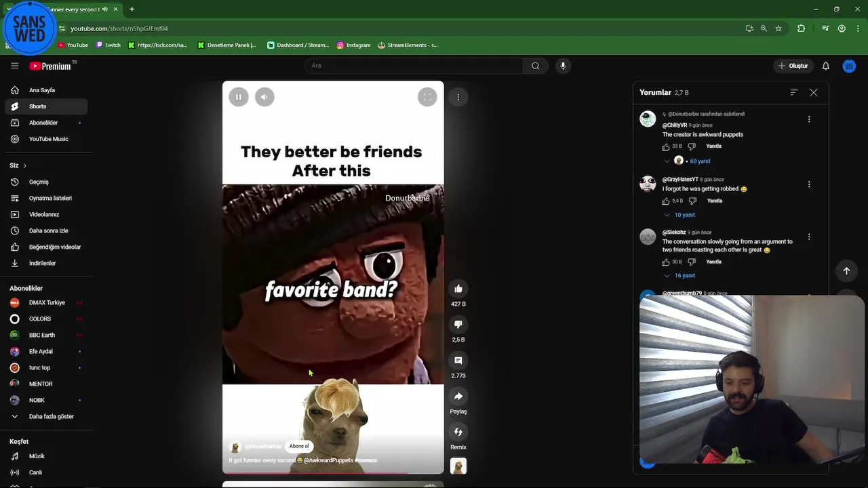Open YouTube Music in the sidebar
868x488 pixels.
pyautogui.click(x=46, y=139)
